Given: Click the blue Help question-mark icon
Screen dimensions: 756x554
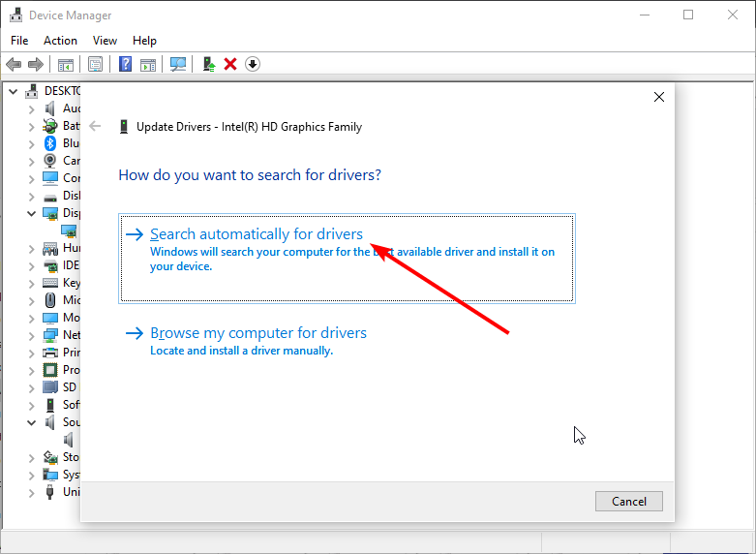Looking at the screenshot, I should click(126, 64).
